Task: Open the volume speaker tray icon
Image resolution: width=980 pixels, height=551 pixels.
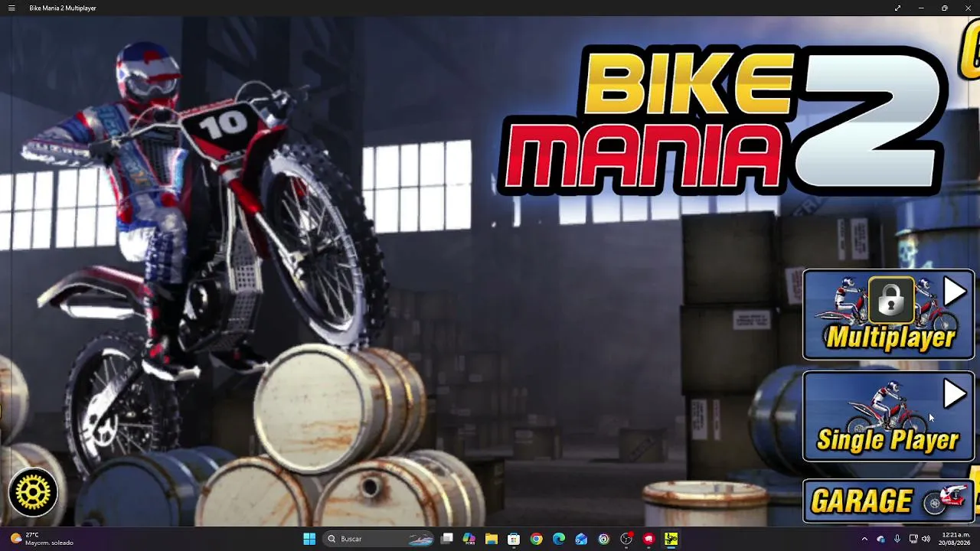Action: (x=926, y=539)
